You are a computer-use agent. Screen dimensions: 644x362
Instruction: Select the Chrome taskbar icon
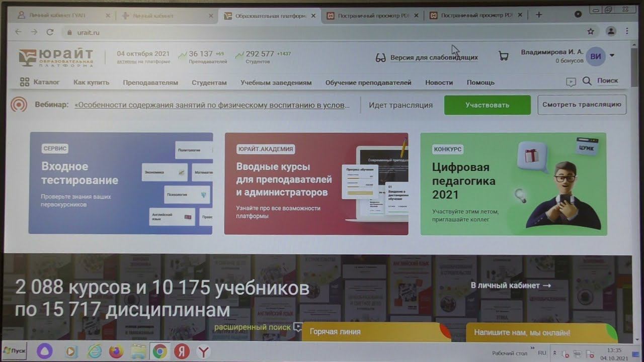coord(160,351)
